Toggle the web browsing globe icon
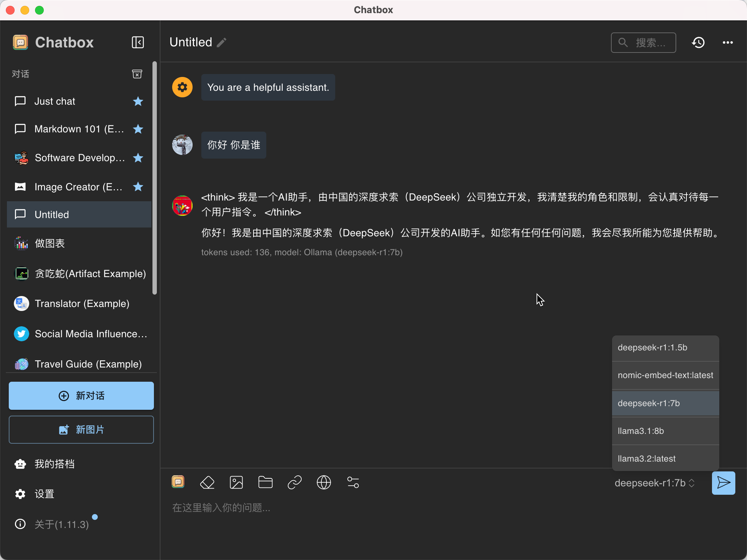This screenshot has height=560, width=747. pyautogui.click(x=324, y=482)
